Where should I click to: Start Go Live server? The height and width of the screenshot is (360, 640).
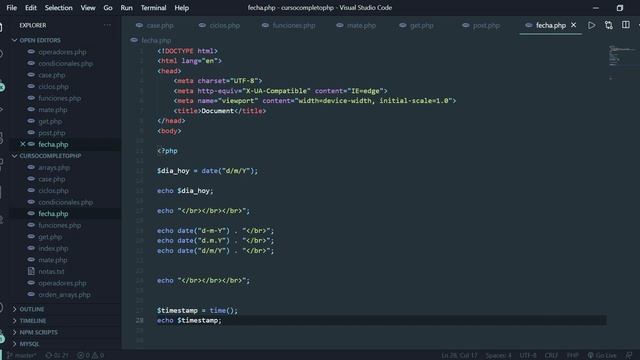[x=602, y=356]
